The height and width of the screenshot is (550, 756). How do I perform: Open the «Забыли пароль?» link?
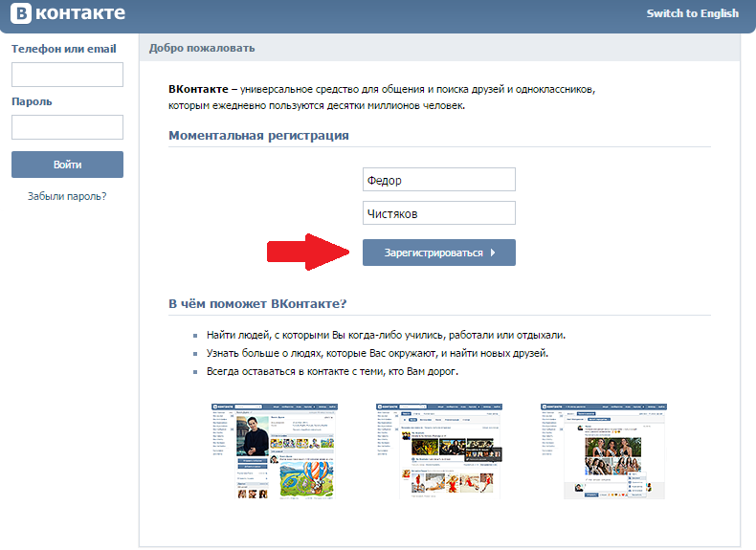coord(67,196)
